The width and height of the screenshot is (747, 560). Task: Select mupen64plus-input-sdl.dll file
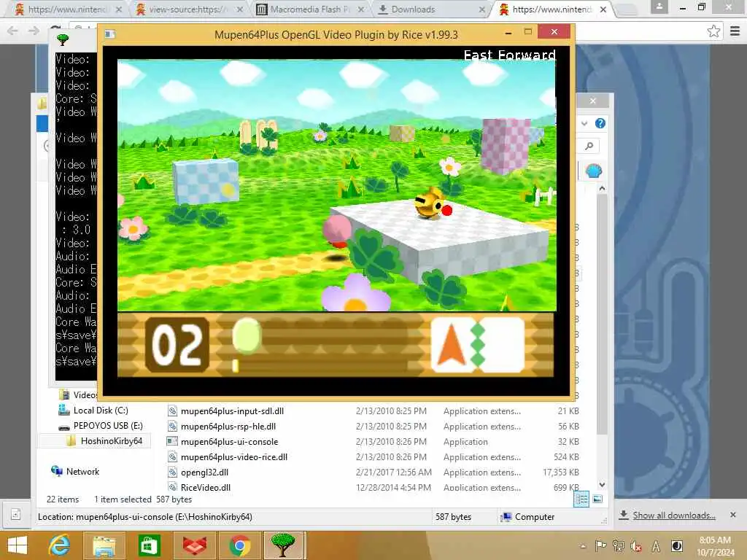coord(232,411)
